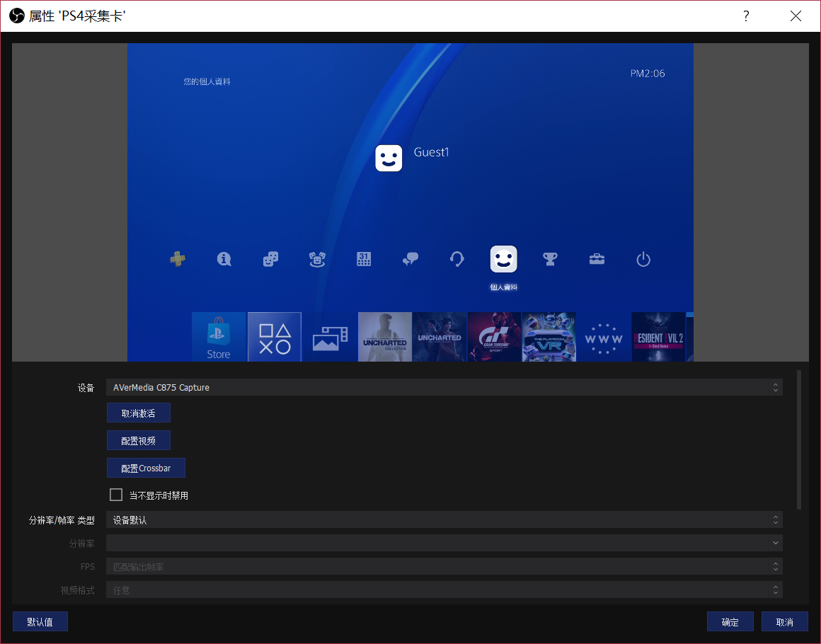The image size is (821, 644).
Task: Reset settings with the 默认值 button
Action: (x=40, y=621)
